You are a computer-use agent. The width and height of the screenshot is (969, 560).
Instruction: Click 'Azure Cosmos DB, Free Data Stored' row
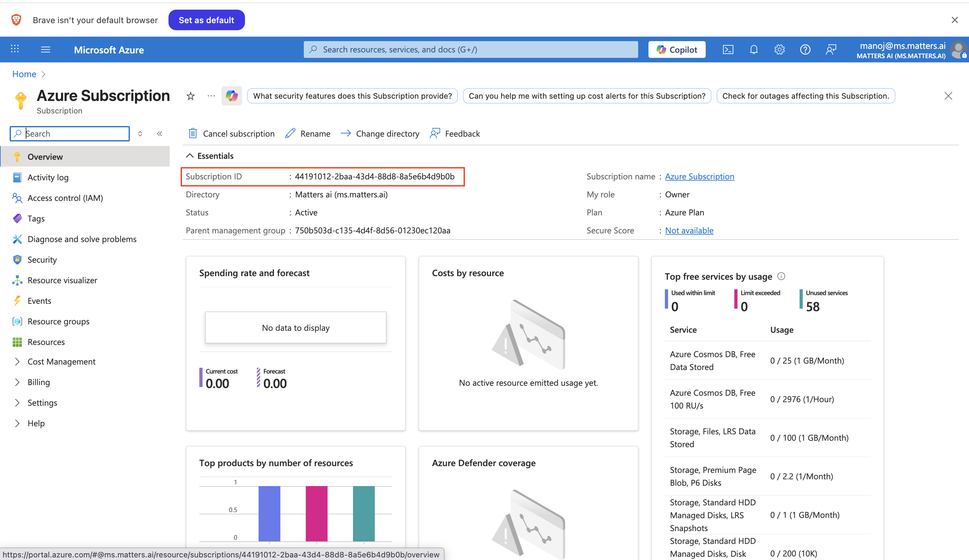point(767,360)
